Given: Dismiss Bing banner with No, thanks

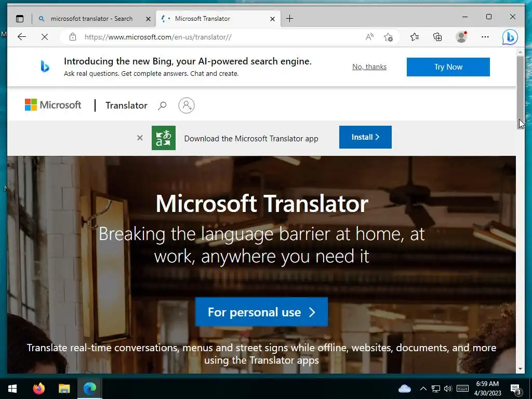Looking at the screenshot, I should (x=369, y=67).
